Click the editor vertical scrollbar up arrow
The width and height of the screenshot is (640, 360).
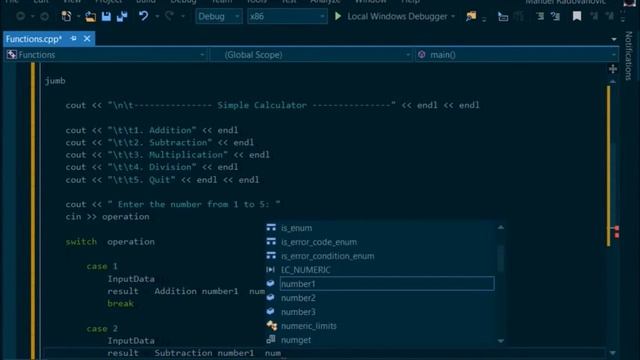click(x=613, y=82)
